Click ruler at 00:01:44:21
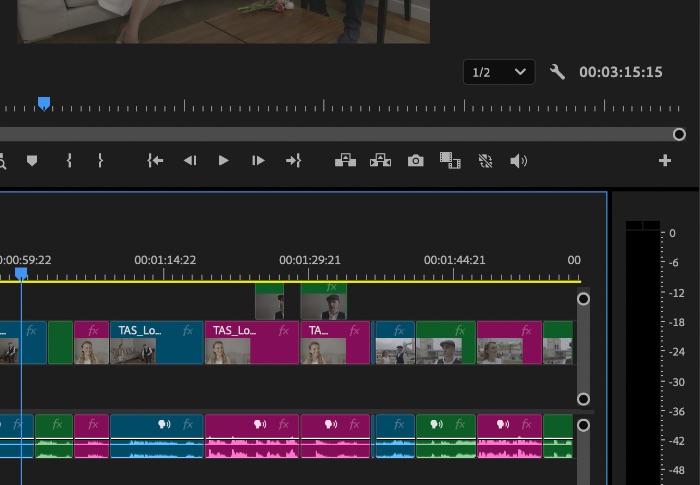 454,260
